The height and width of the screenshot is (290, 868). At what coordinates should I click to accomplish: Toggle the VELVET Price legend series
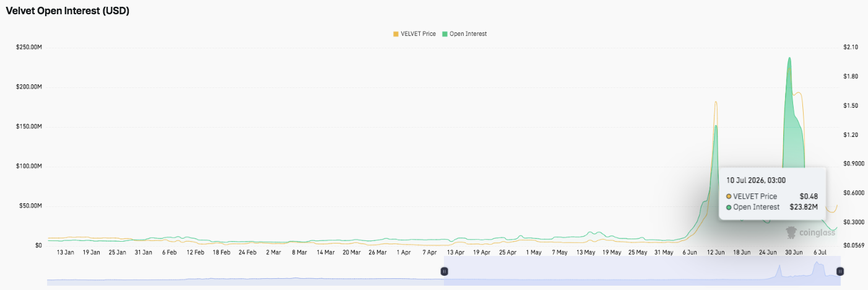coord(414,33)
